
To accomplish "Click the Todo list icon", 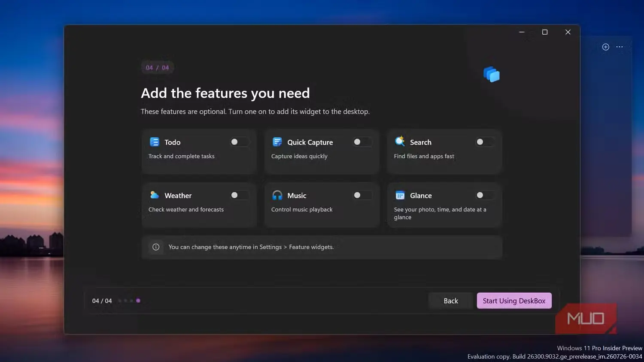I will [155, 142].
